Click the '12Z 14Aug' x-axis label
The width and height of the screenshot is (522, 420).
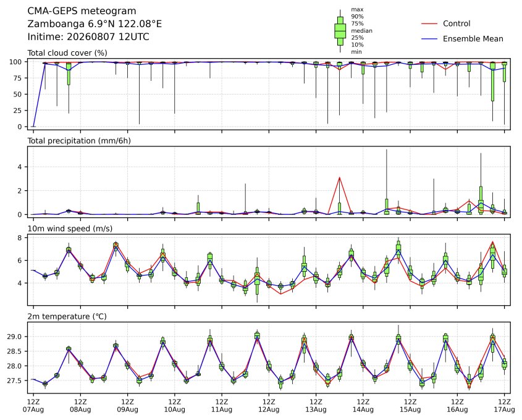tap(363, 405)
